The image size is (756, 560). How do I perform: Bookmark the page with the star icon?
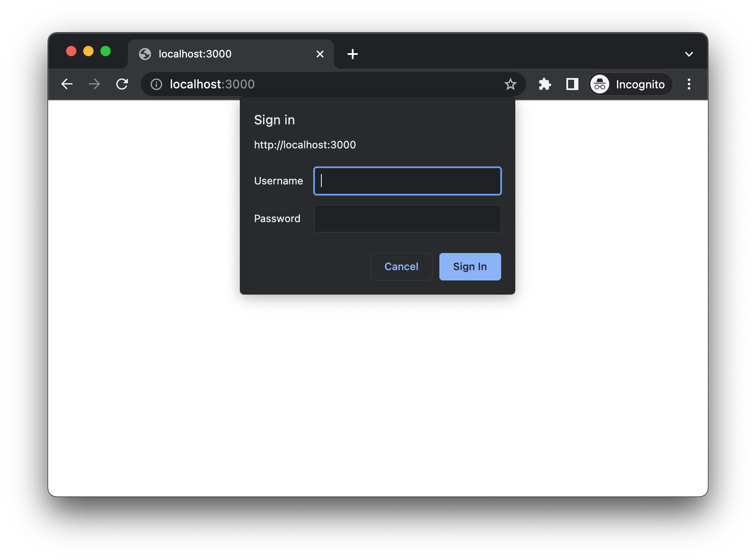point(511,84)
